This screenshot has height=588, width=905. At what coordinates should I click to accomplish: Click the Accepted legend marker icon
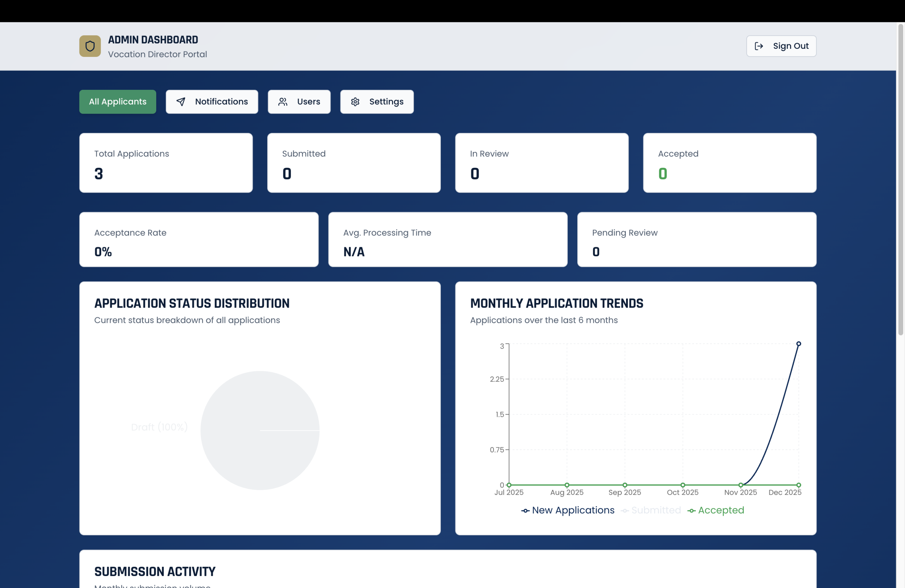(691, 511)
